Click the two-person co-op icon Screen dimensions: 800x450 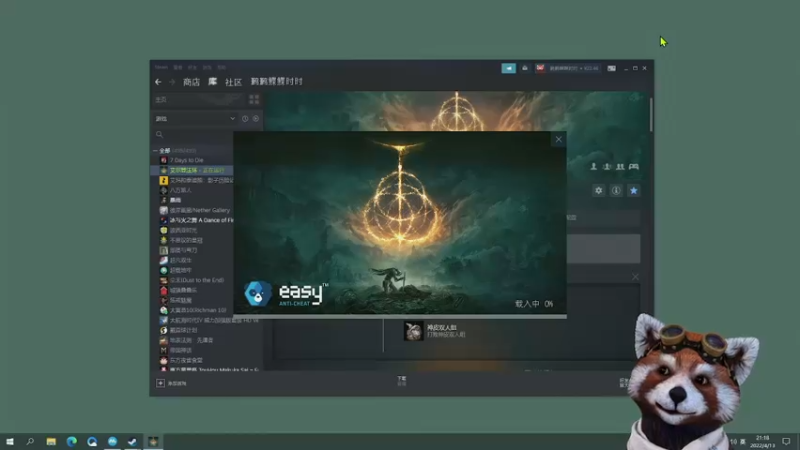[620, 166]
